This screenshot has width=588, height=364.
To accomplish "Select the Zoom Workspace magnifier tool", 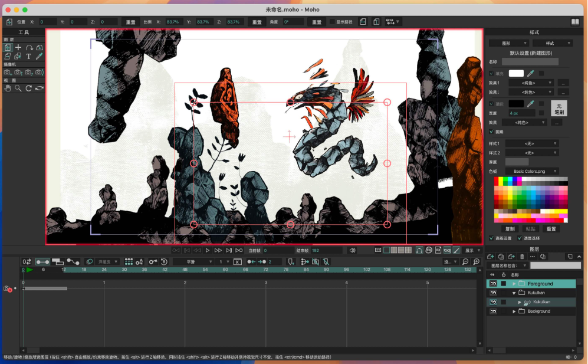I will [x=18, y=88].
